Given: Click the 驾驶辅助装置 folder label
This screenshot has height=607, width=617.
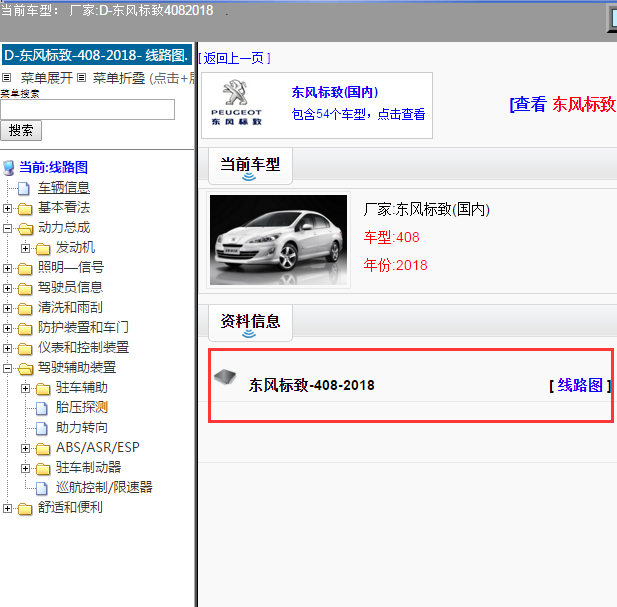Looking at the screenshot, I should pyautogui.click(x=77, y=368).
